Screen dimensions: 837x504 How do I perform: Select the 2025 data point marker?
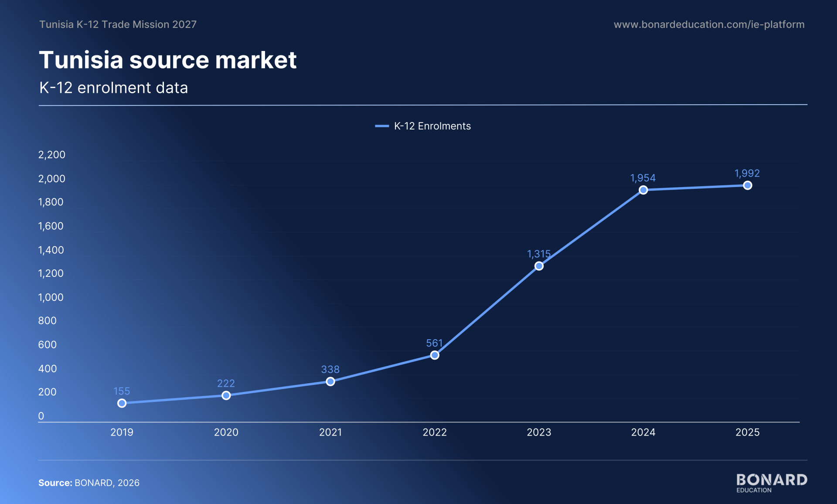coord(748,185)
